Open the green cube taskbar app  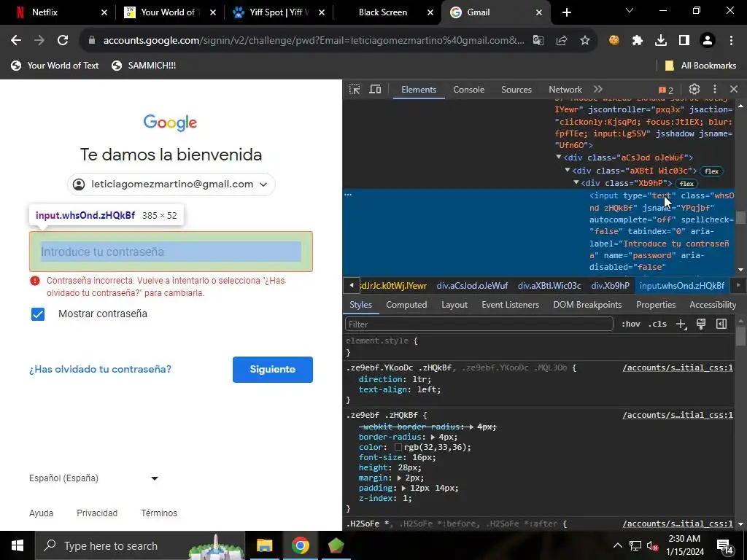[336, 545]
